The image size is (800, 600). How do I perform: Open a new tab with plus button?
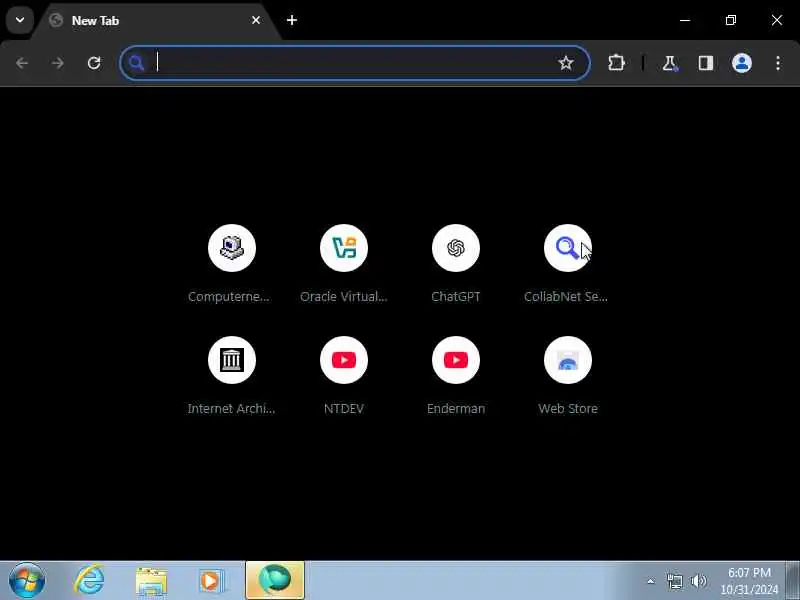pyautogui.click(x=292, y=20)
